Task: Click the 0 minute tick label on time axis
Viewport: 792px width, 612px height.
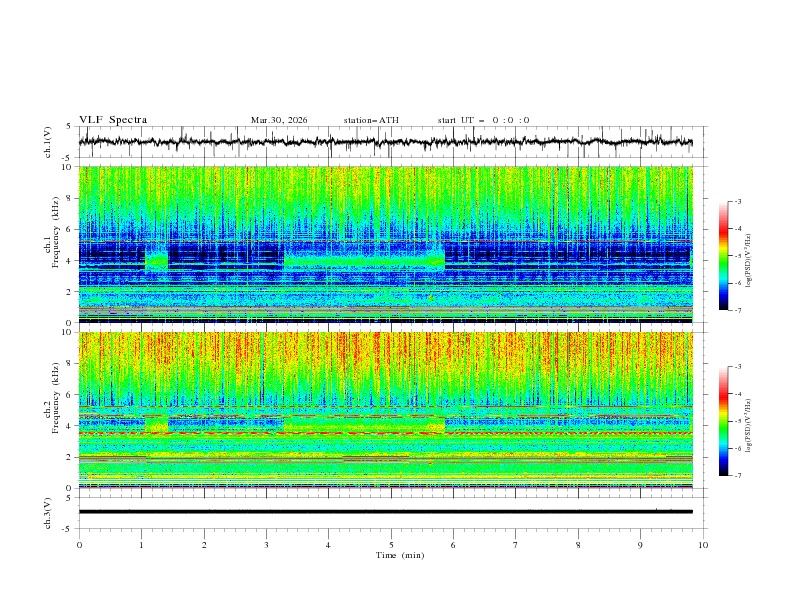Action: [79, 545]
